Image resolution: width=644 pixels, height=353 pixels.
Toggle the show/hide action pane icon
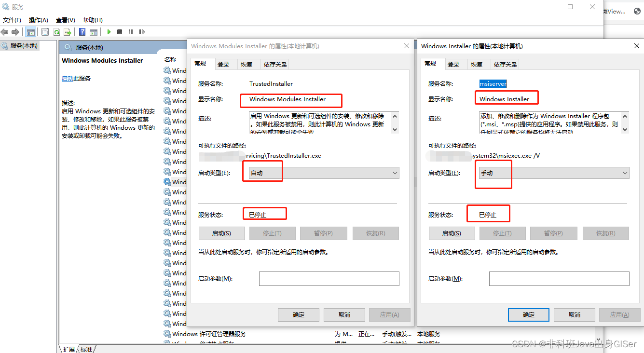[x=94, y=32]
